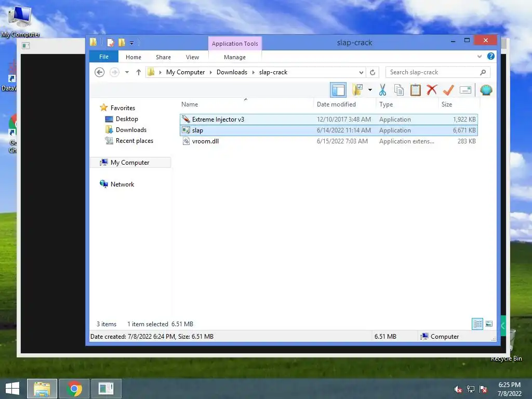Click the Rename toolbar icon
Screen dimensions: 532x399
(x=465, y=90)
